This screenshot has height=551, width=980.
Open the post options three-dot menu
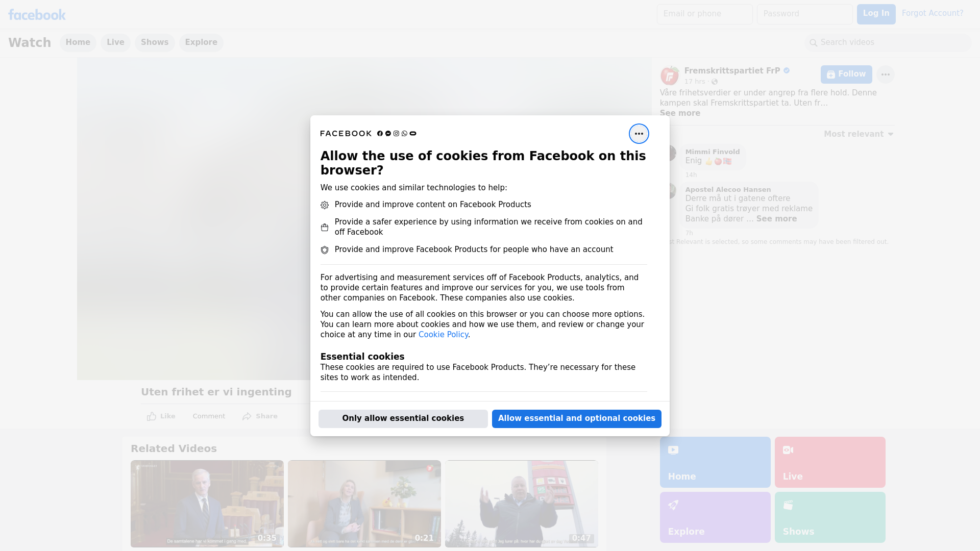point(885,74)
